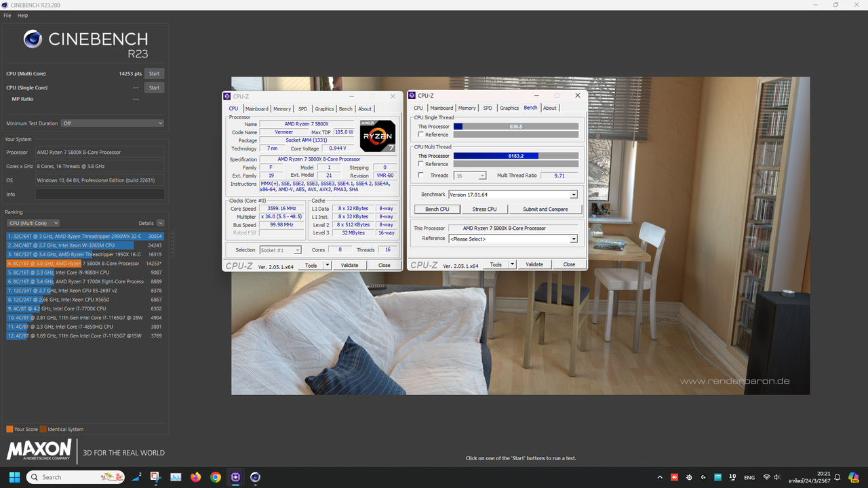Launch Firefox from the taskbar
The image size is (868, 488).
[195, 477]
